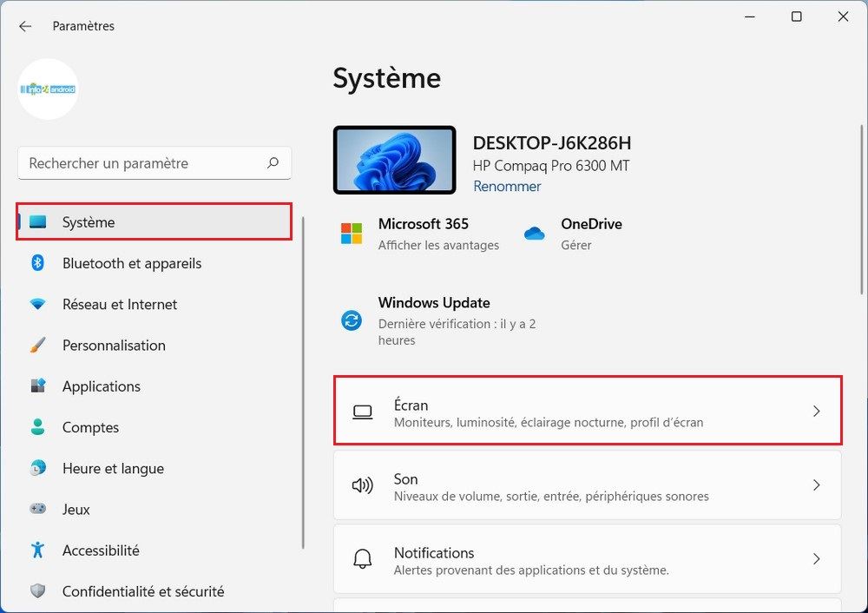Click the Système monitor icon in sidebar
This screenshot has height=613, width=868.
37,222
